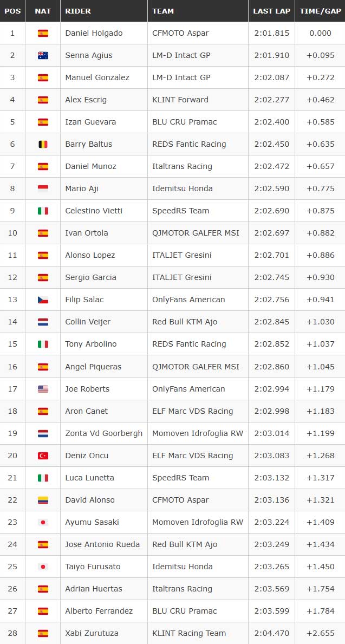Click the Czech flag beside Filip Salac

(x=43, y=300)
